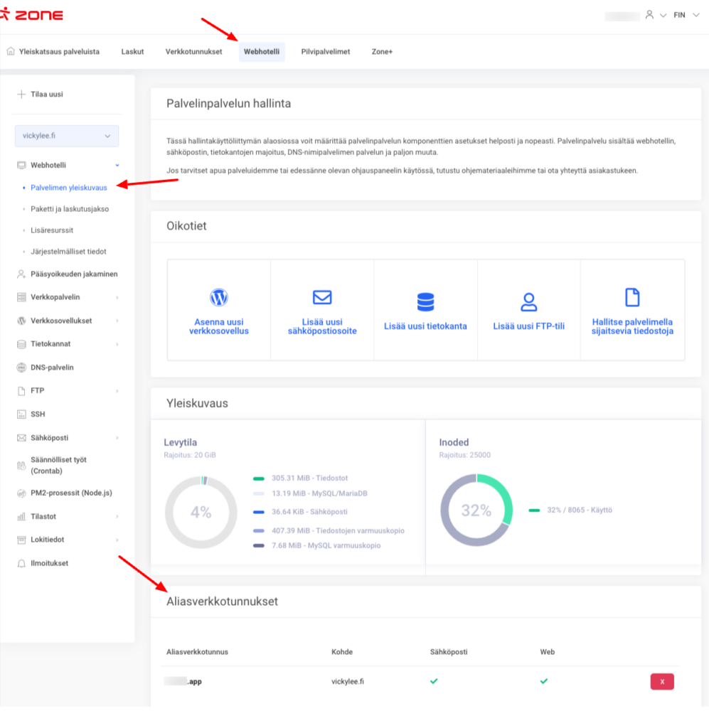
Task: Click the database icon in shortcuts
Action: (425, 301)
